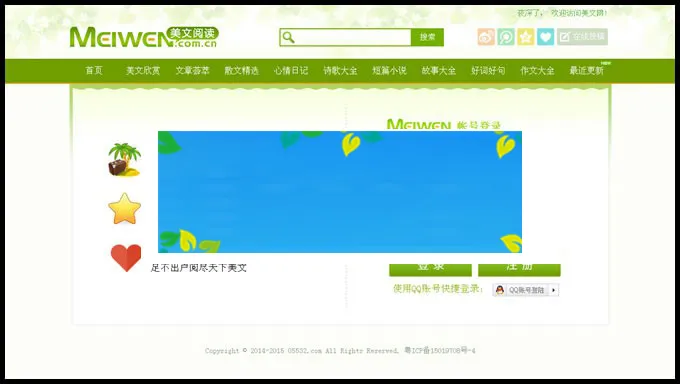680x384 pixels.
Task: Click the magnifier icon in search box
Action: (288, 37)
